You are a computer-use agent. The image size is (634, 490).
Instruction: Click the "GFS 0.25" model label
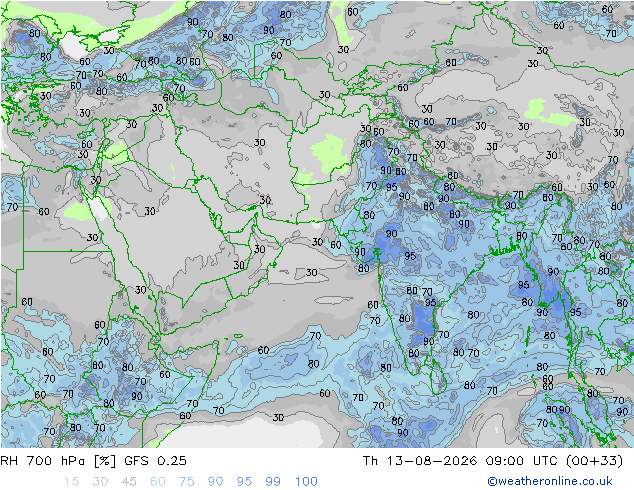155,461
